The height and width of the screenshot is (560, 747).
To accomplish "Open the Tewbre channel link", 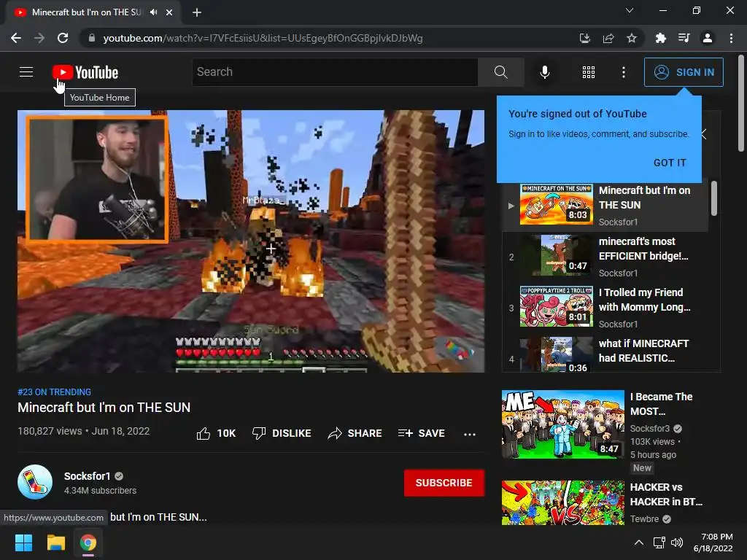I will click(x=645, y=519).
